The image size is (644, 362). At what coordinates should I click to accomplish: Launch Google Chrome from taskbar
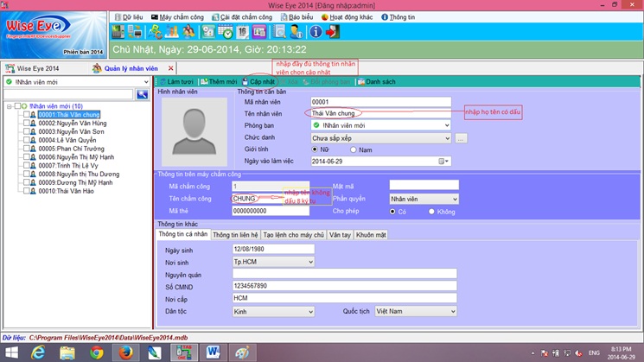tap(97, 352)
